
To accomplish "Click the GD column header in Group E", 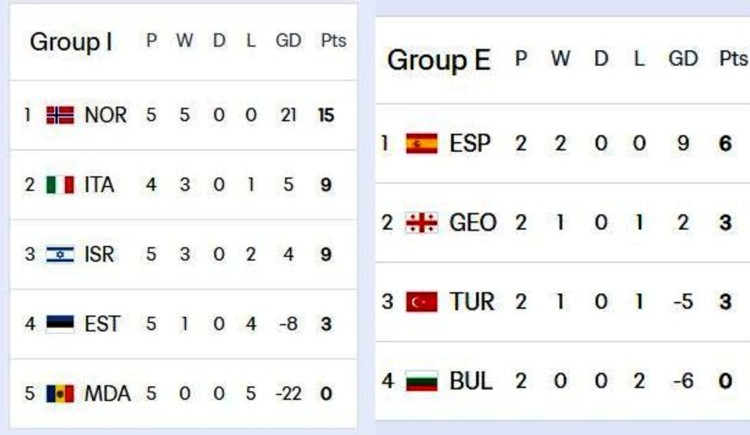I will pos(683,59).
